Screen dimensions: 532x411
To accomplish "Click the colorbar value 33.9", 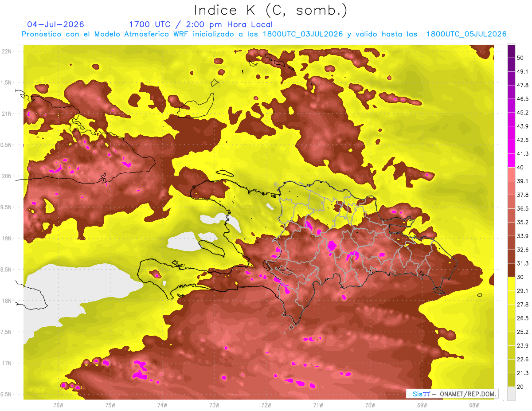I will click(x=522, y=236).
